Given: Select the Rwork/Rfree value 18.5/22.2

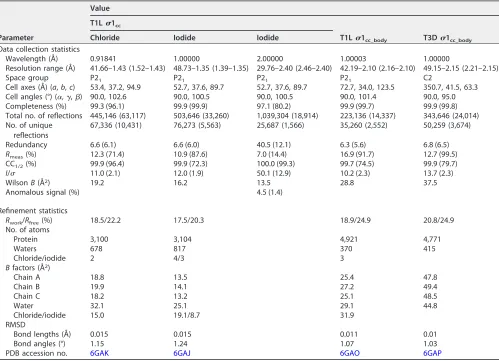Looking at the screenshot, I should pyautogui.click(x=105, y=220).
